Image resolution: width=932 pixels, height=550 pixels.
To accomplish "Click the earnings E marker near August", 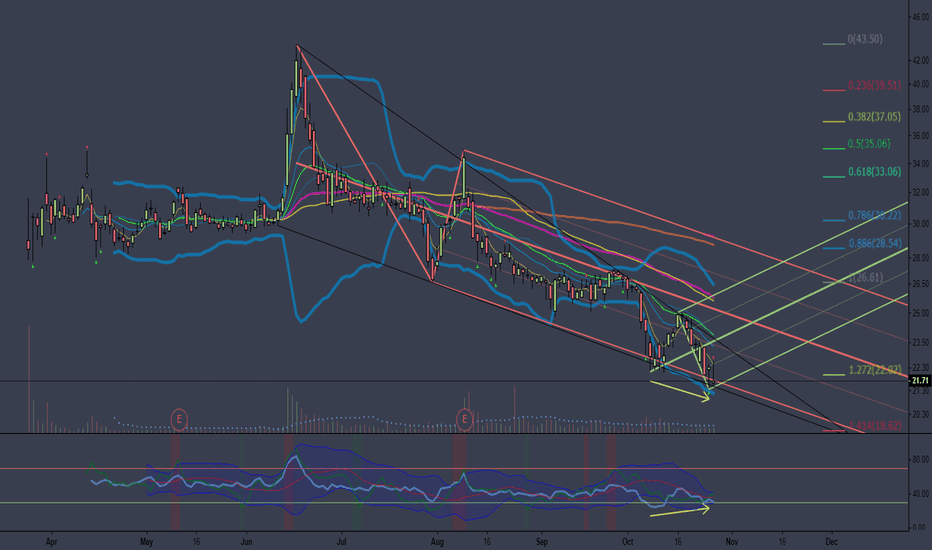I will (464, 419).
